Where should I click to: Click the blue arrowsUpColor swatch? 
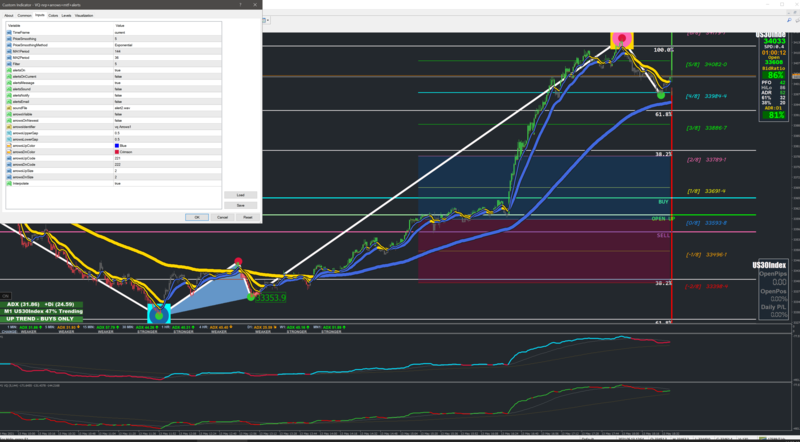117,145
